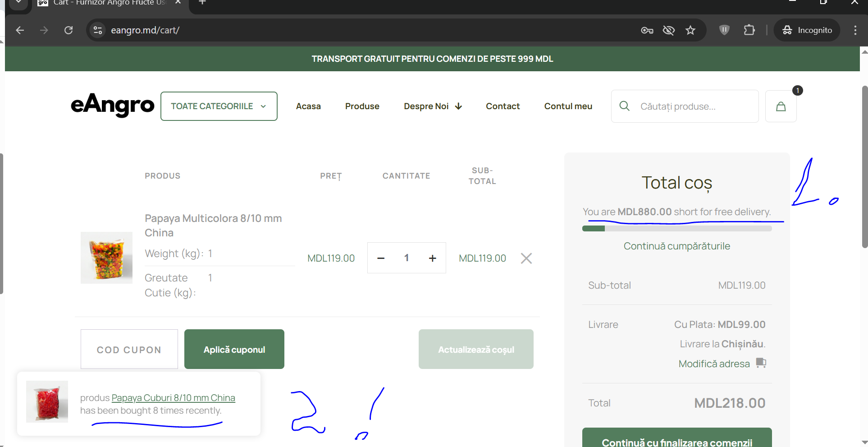The image size is (868, 447).
Task: Remove Papaya Multicolora from cart
Action: point(526,258)
